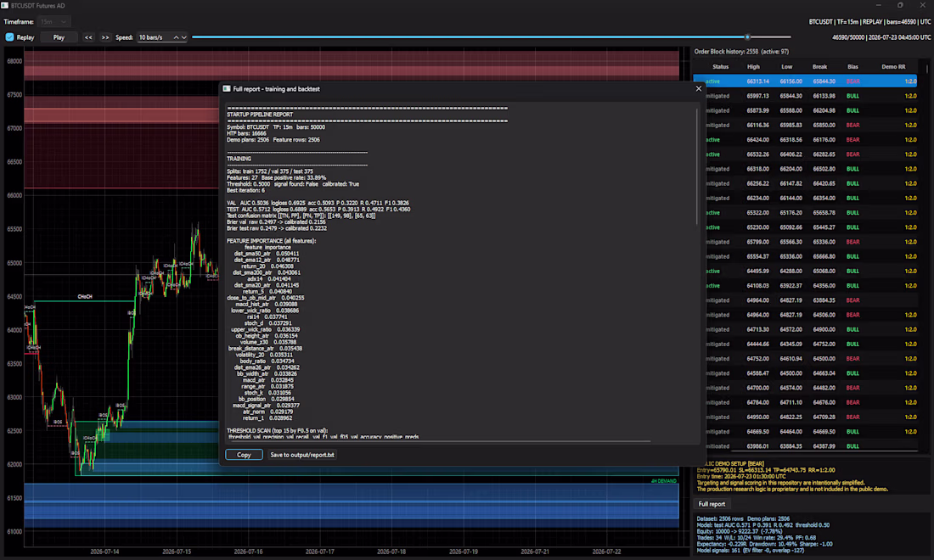934x560 pixels.
Task: Click the High column header
Action: [753, 67]
